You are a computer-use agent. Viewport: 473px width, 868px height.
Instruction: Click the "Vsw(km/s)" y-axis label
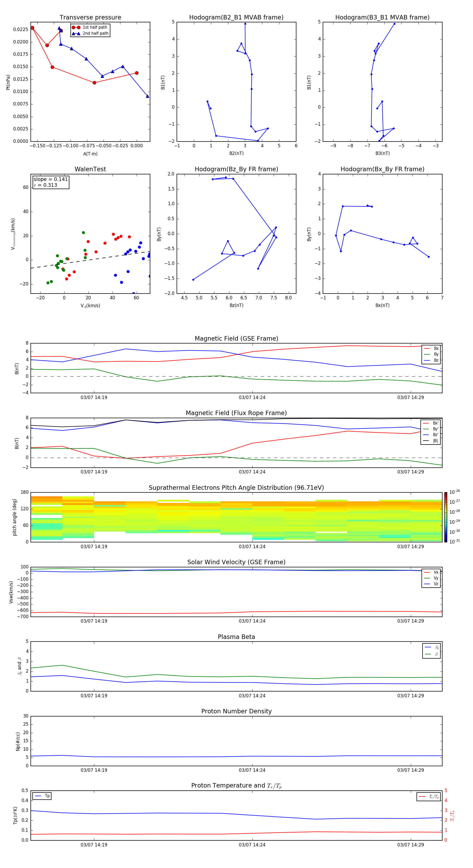(x=11, y=592)
